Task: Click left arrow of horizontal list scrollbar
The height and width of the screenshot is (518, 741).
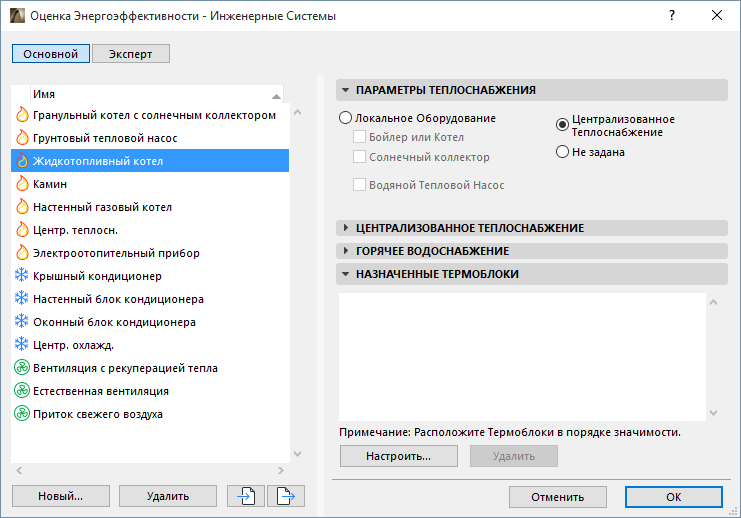Action: pos(19,470)
